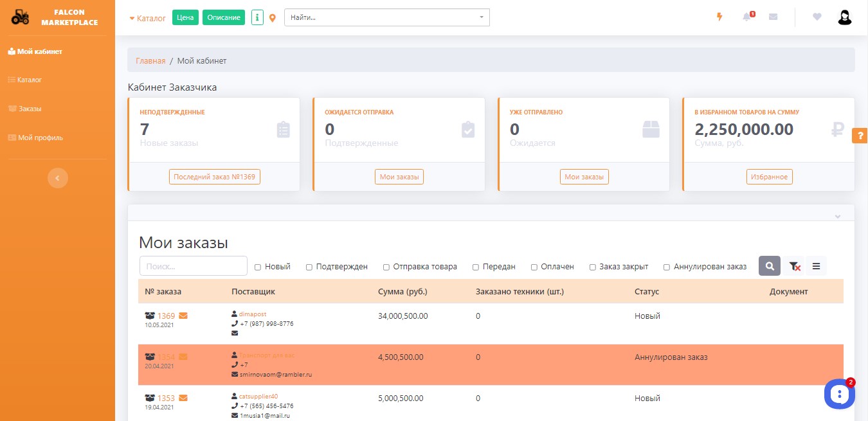
Task: Collapse the orders panel chevron
Action: coord(838,217)
